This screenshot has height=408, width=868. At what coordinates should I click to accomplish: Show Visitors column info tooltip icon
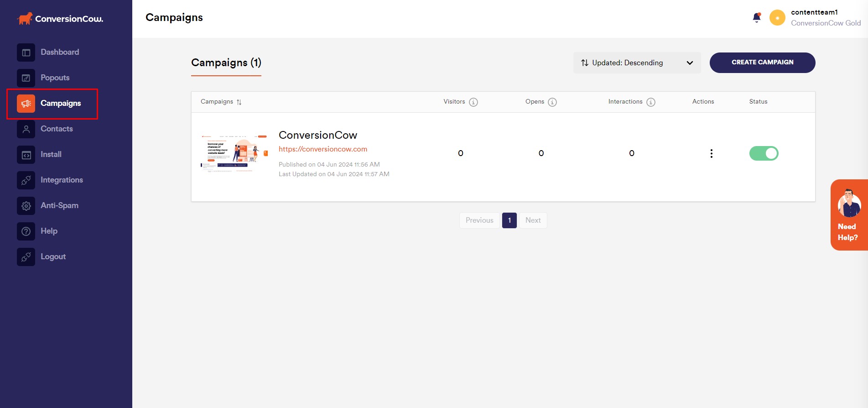pos(473,102)
